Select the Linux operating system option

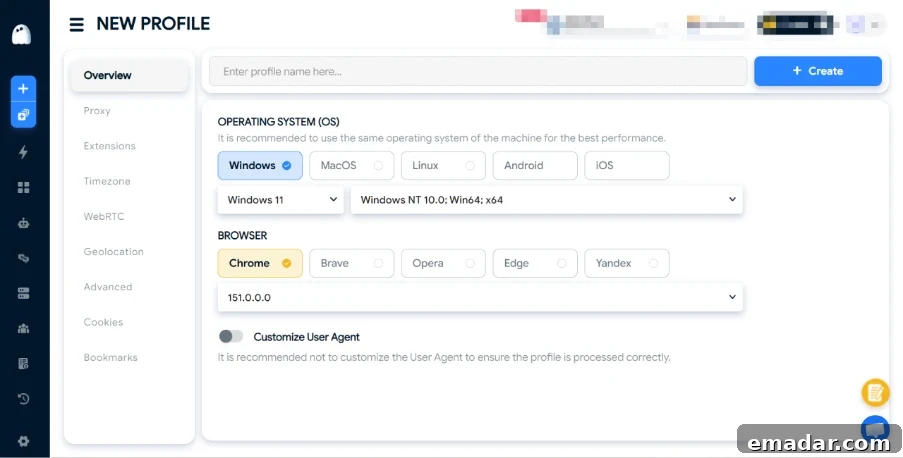(x=443, y=165)
